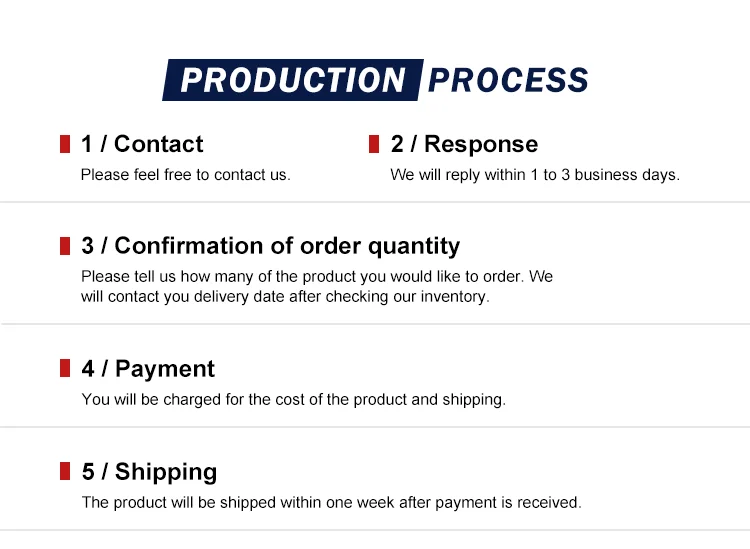750x549 pixels.
Task: Click the red marker beside 2 / Response
Action: coord(374,144)
